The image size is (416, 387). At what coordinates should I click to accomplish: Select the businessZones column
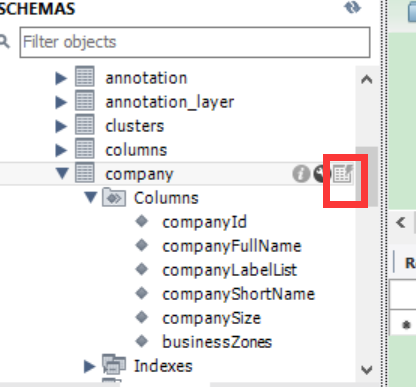click(x=217, y=342)
